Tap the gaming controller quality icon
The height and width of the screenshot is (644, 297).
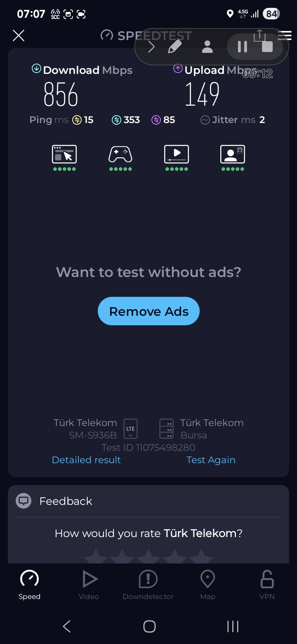pos(120,154)
